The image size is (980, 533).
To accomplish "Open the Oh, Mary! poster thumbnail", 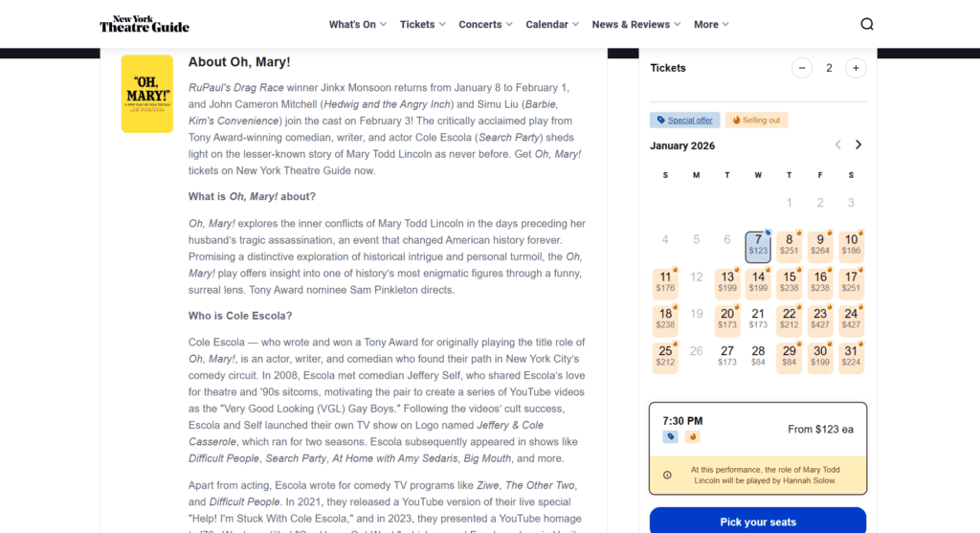I will [146, 94].
